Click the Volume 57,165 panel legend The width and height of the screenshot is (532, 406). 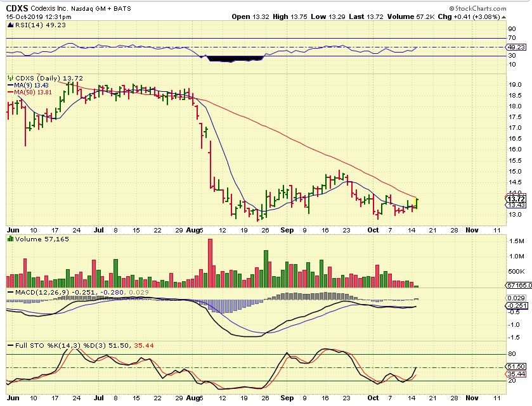42,239
